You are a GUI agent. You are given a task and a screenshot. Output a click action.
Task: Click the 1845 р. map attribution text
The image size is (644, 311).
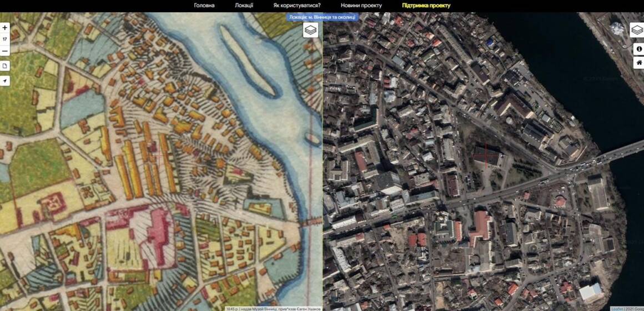pos(274,309)
